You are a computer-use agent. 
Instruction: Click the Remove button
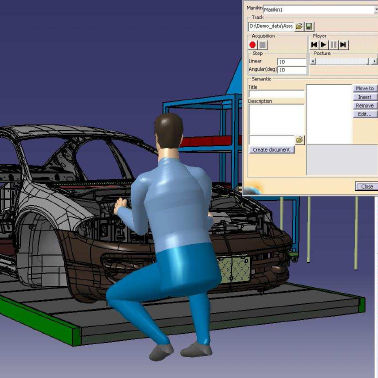pos(365,106)
